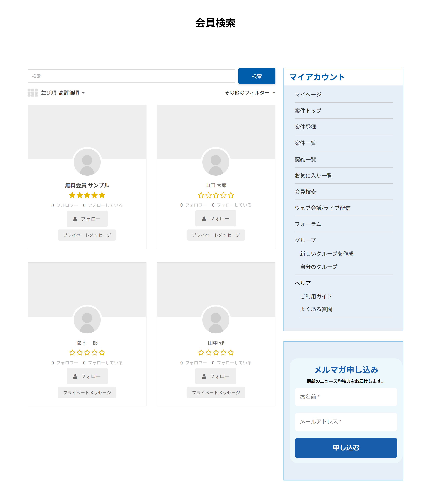Open the 並び順: 高評価順 sort dropdown
This screenshot has width=431, height=504.
coord(63,93)
